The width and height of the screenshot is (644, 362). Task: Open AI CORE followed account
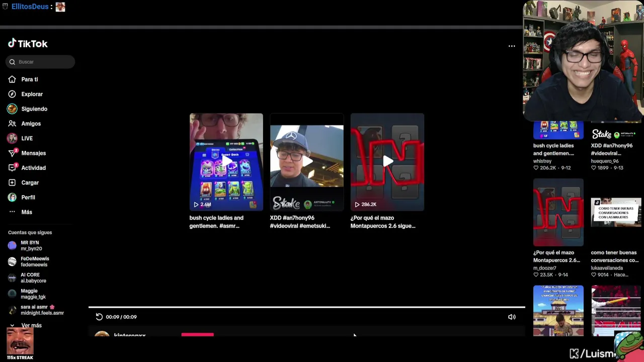(x=33, y=278)
